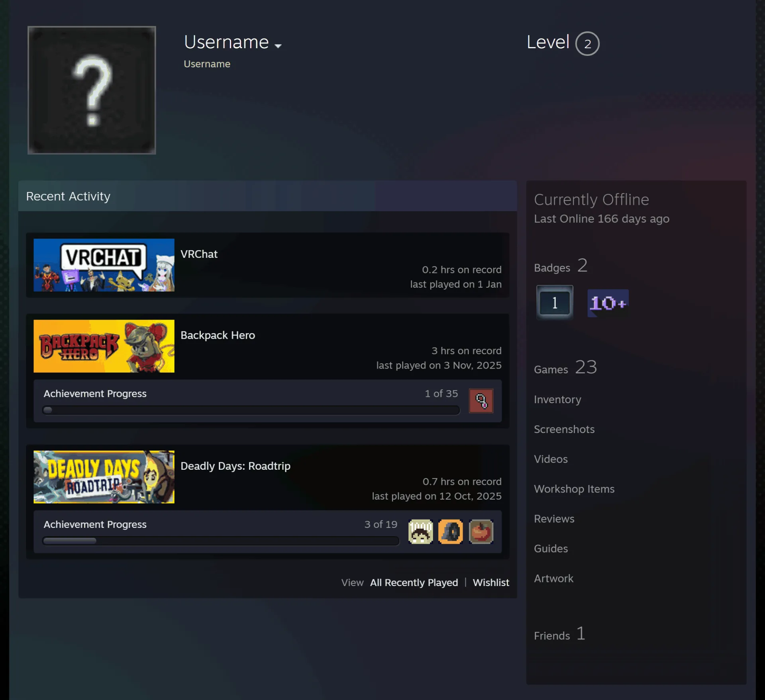This screenshot has height=700, width=765.
Task: Click the Deadly Days: Roadtrip title link
Action: click(x=235, y=466)
